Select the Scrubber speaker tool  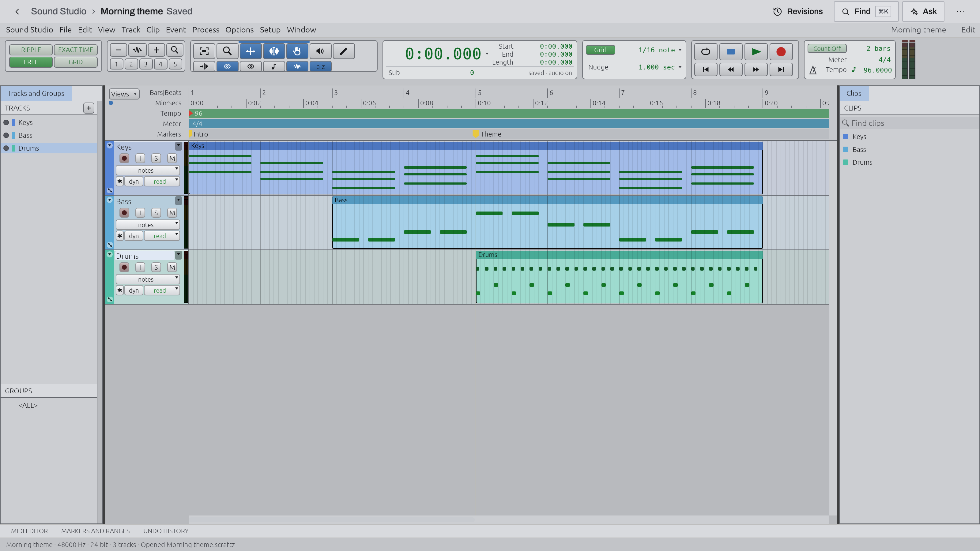pos(320,51)
